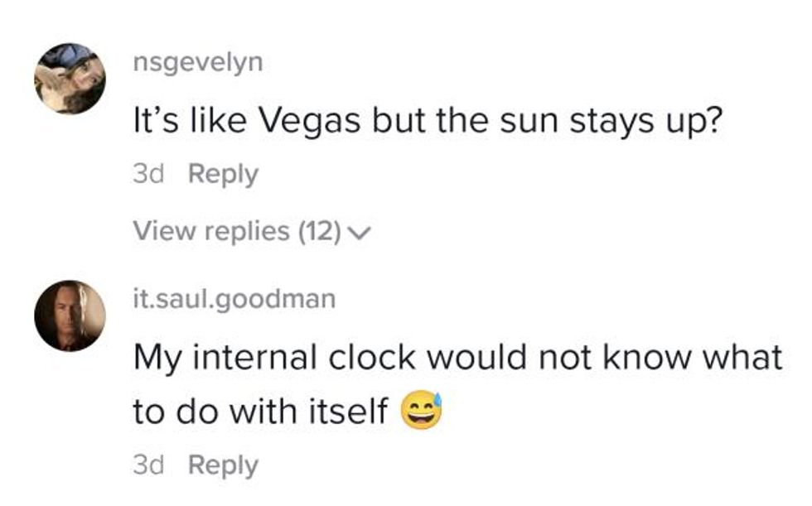Click the text "to do with itself"
Screen dimensions: 812x506
pos(260,412)
